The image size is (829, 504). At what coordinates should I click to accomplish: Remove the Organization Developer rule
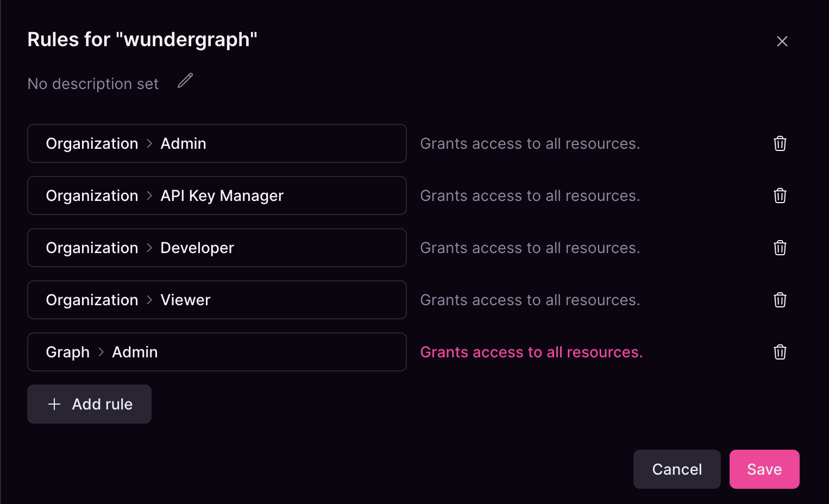(x=780, y=248)
